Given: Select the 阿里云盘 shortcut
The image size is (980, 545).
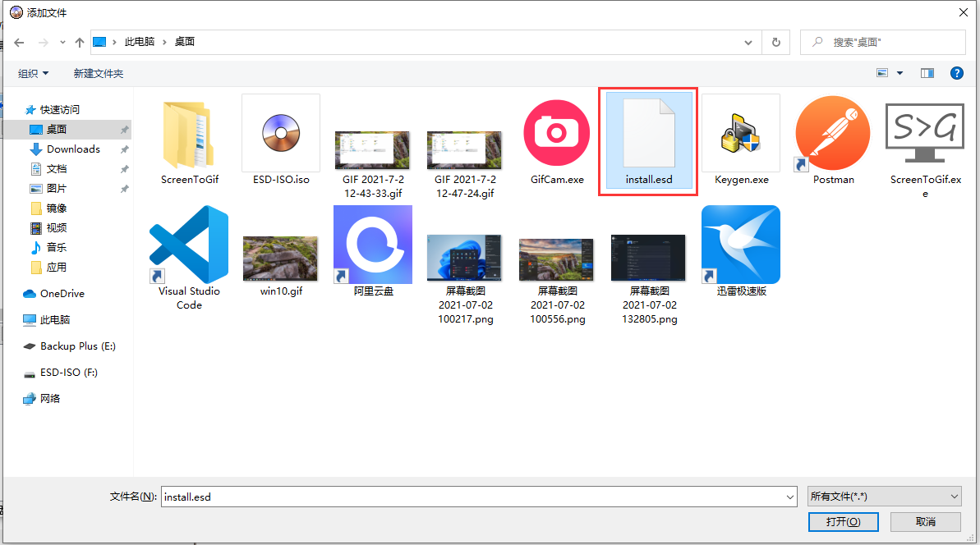Looking at the screenshot, I should pos(373,252).
